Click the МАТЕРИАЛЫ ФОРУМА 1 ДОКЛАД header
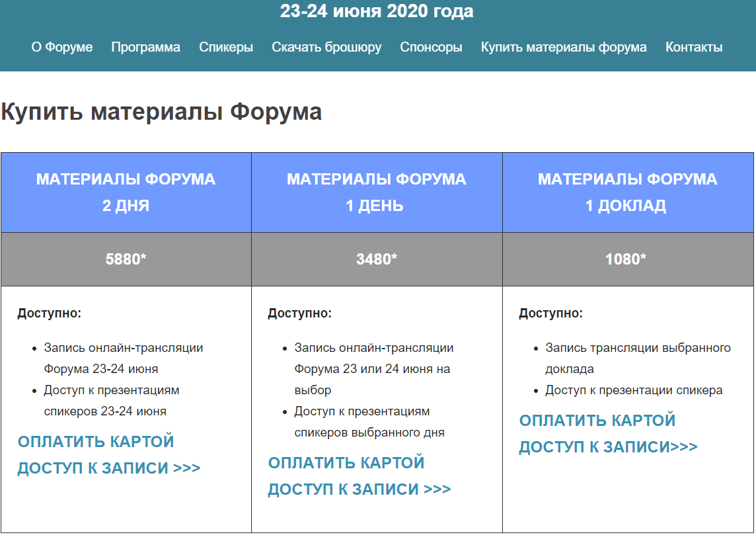This screenshot has width=756, height=547. point(628,192)
